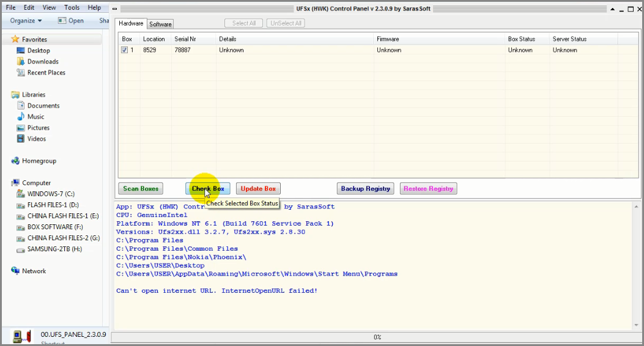Roll up the window with the title bar arrow
Viewport: 644px width, 346px height.
(612, 9)
